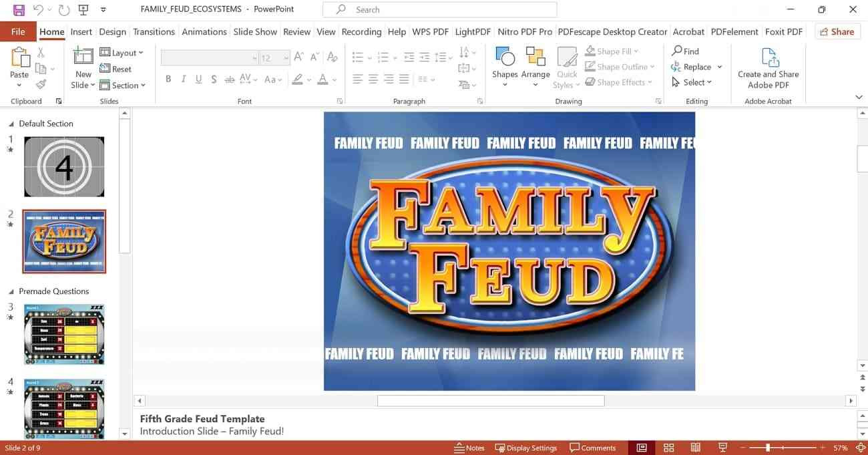The width and height of the screenshot is (868, 455).
Task: Open the Shapes gallery
Action: coord(505,67)
